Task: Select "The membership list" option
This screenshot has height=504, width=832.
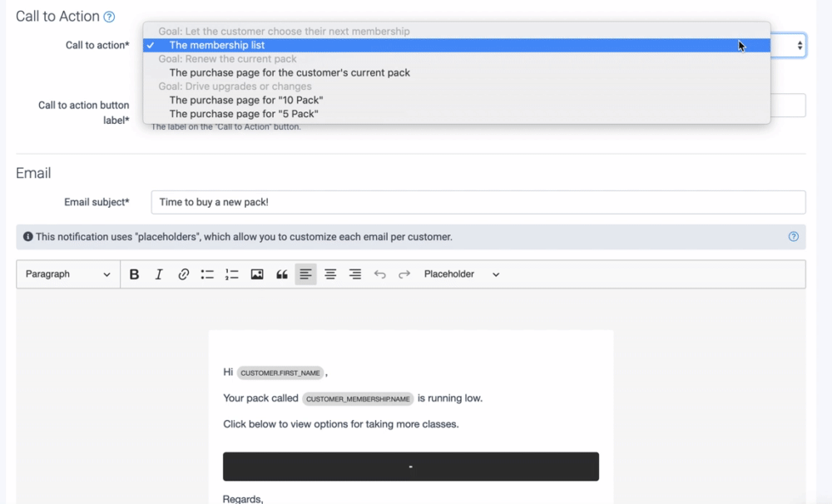Action: (x=217, y=45)
